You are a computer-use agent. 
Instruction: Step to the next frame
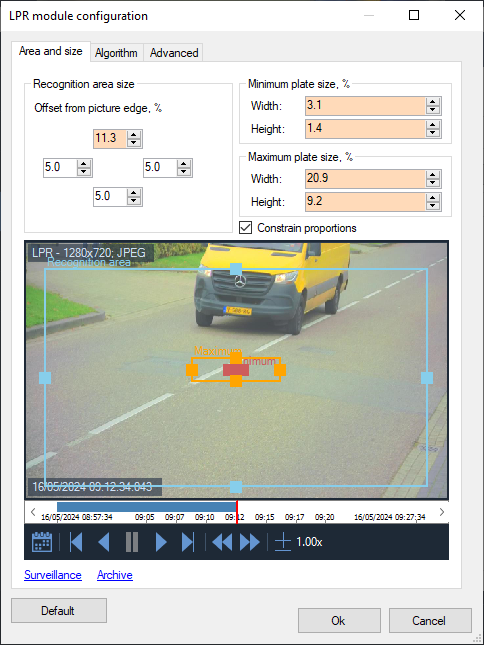click(188, 542)
